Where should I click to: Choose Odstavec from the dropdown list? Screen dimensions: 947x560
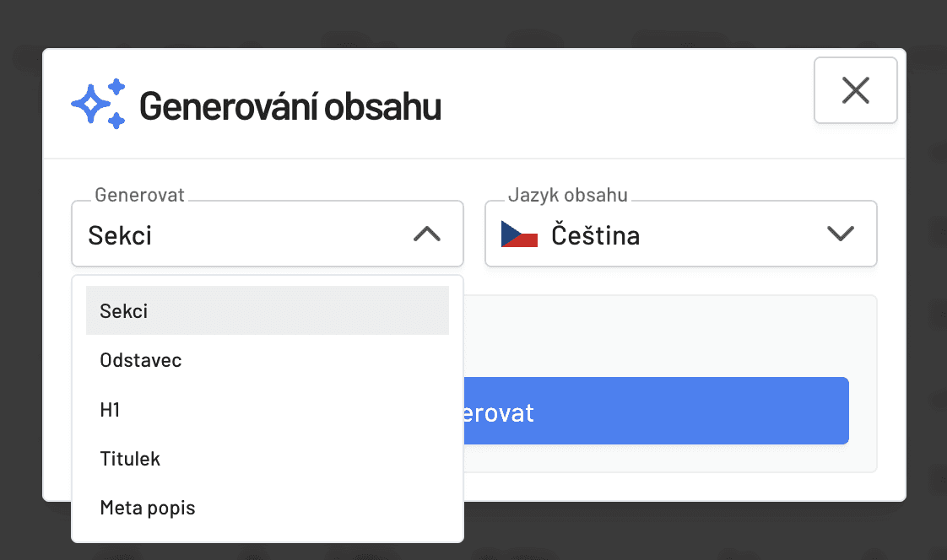click(268, 360)
